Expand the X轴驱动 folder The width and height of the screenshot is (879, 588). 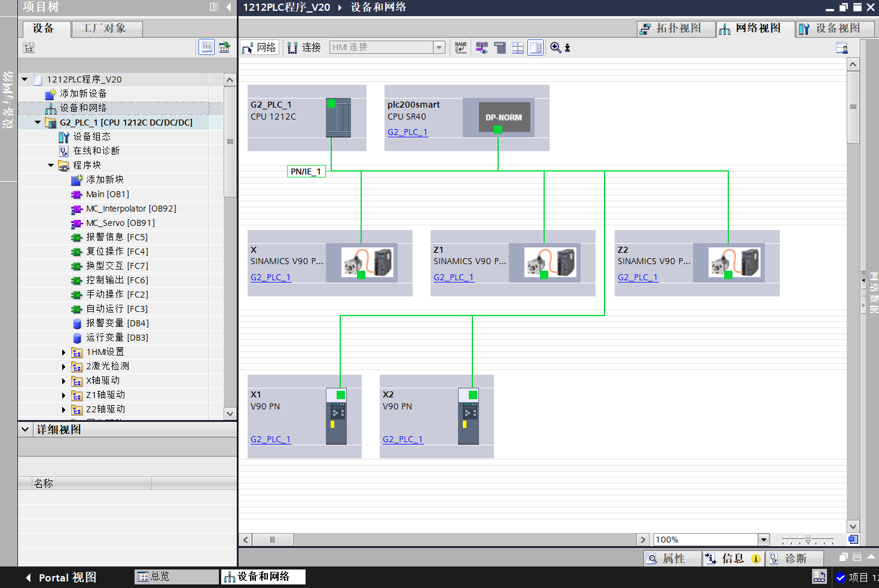[64, 381]
